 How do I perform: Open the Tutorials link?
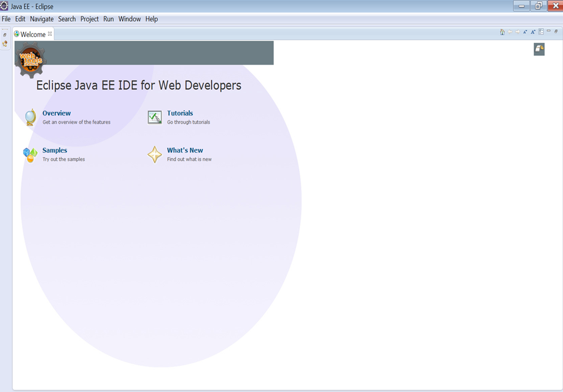click(180, 113)
